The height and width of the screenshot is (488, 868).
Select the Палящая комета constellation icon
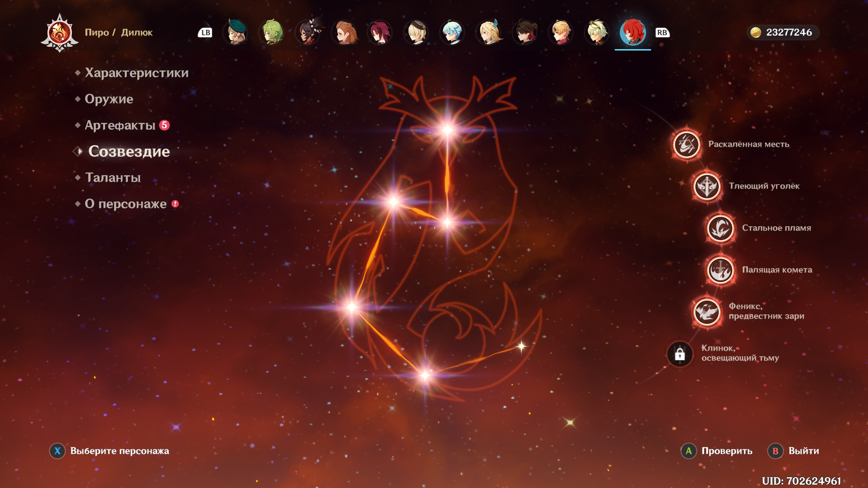[x=720, y=270]
